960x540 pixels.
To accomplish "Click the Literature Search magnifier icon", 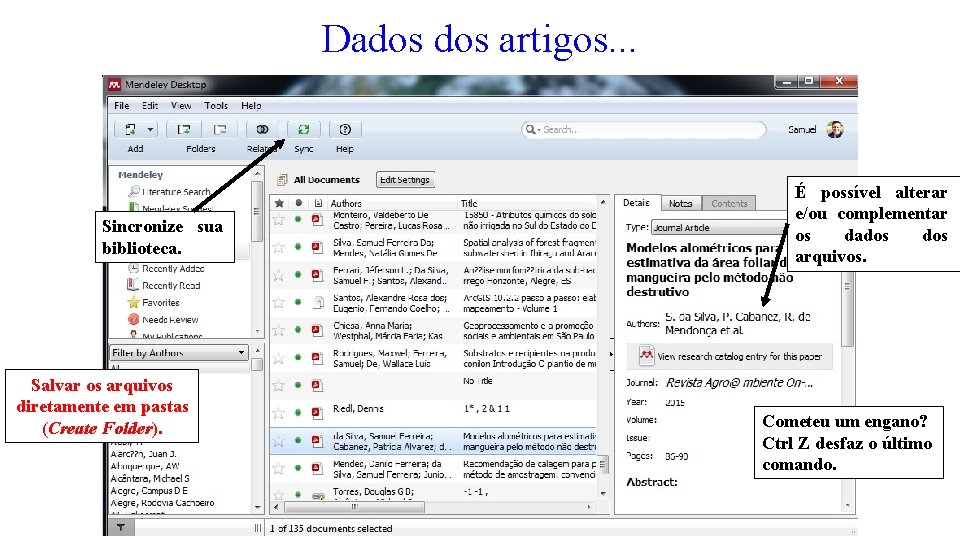I will pos(134,191).
